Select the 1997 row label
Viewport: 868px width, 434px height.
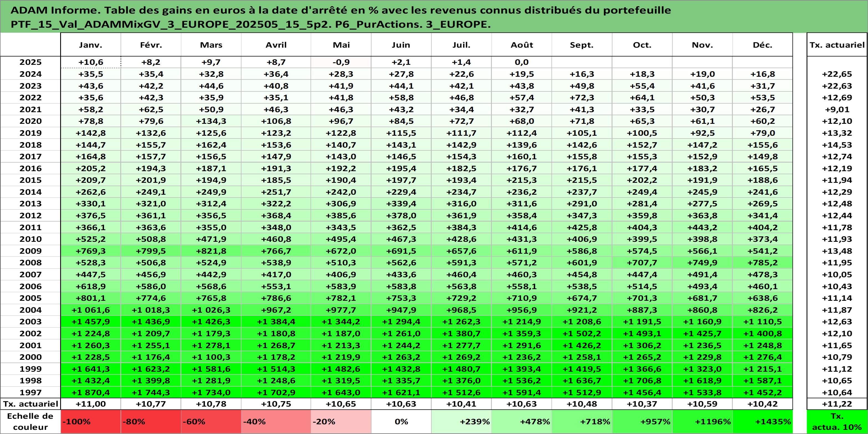coord(30,392)
